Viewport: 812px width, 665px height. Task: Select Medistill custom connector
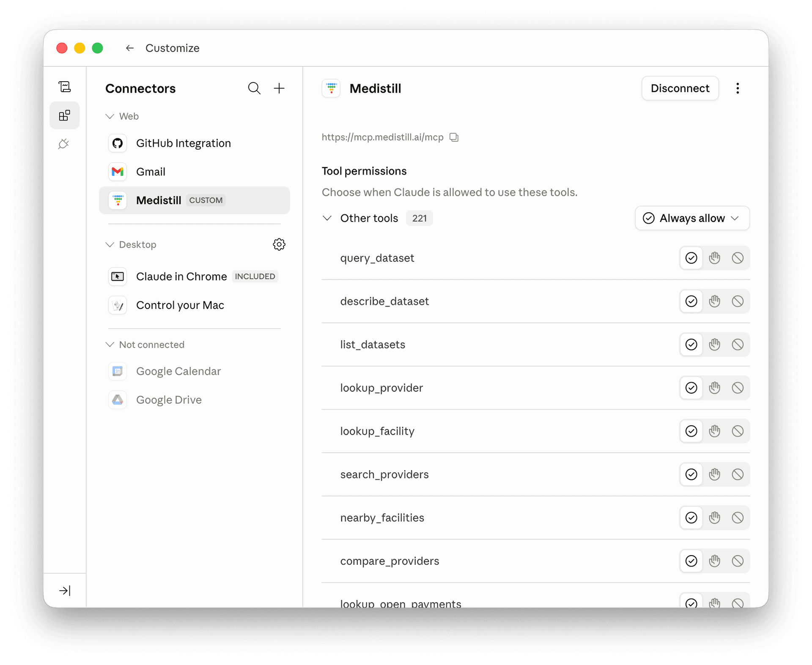(x=195, y=200)
